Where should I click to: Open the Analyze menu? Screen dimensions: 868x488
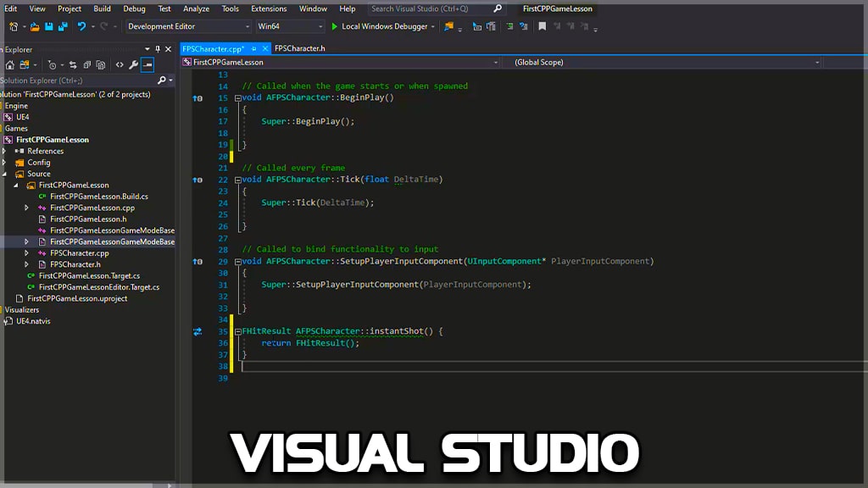point(196,8)
